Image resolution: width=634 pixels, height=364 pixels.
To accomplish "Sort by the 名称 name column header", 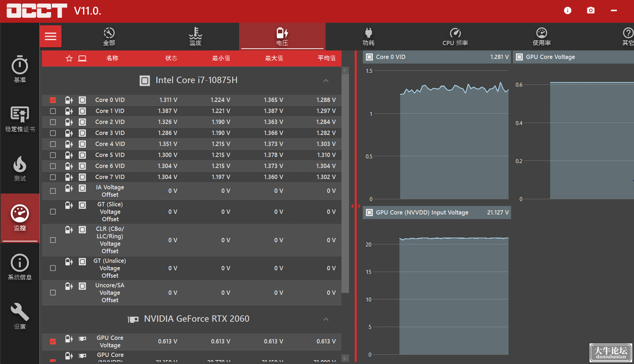I will (x=112, y=58).
